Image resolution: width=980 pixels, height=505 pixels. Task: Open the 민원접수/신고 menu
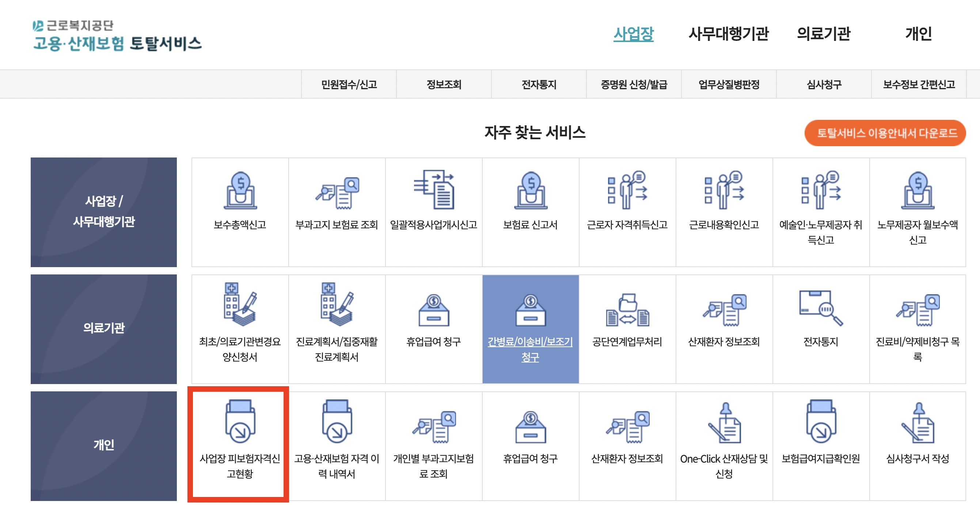(x=349, y=84)
